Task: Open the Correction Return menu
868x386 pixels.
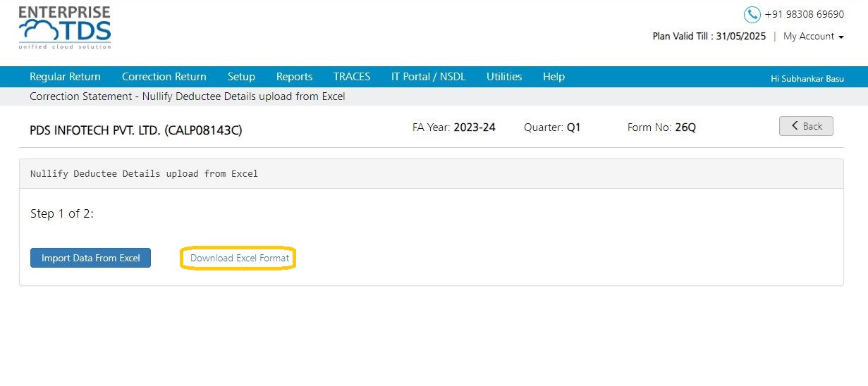Action: click(164, 77)
